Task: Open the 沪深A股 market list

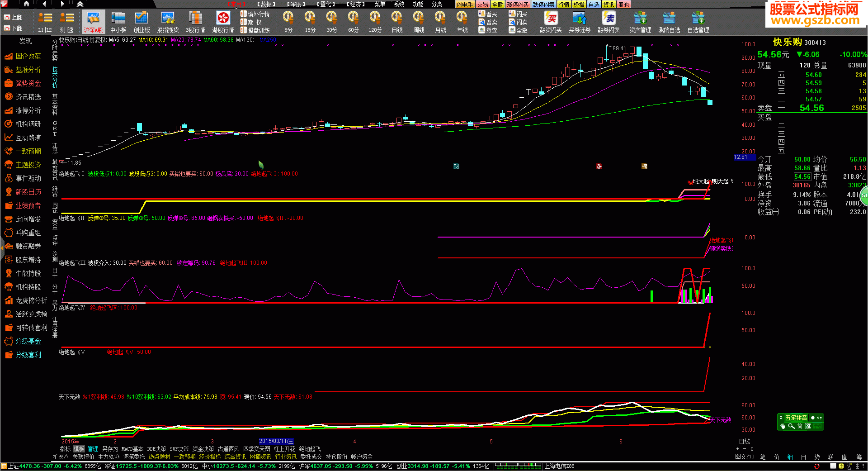Action: (x=93, y=22)
